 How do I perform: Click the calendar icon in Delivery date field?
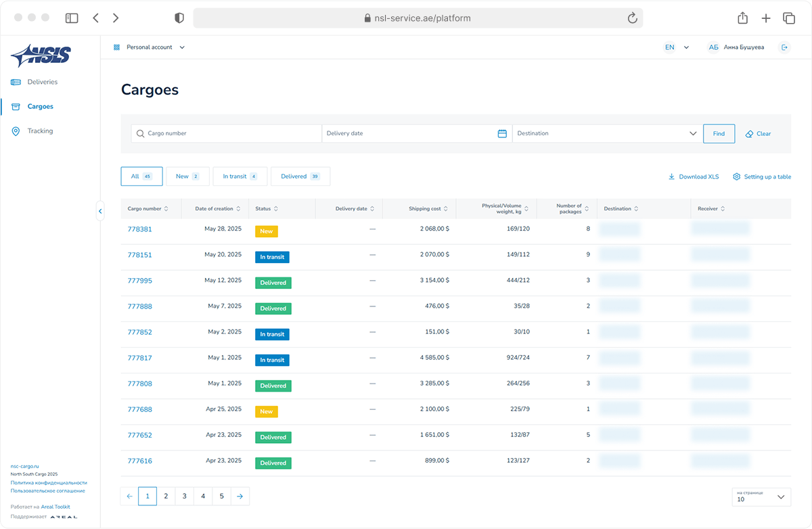(502, 134)
